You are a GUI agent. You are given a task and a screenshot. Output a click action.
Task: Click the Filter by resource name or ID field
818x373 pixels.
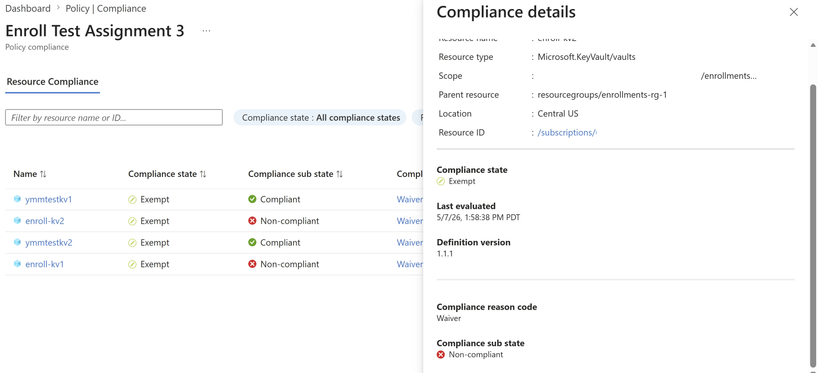pyautogui.click(x=114, y=117)
